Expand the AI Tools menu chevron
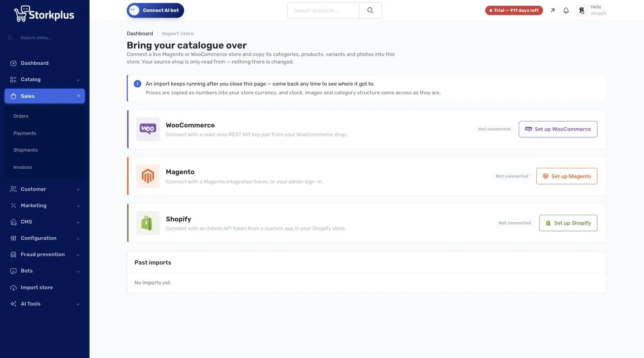Image resolution: width=644 pixels, height=358 pixels. [x=78, y=304]
